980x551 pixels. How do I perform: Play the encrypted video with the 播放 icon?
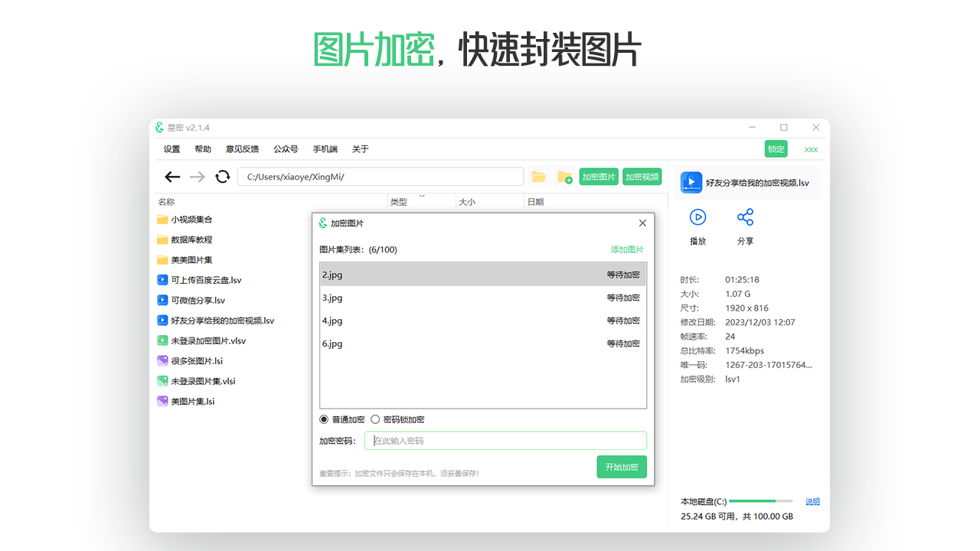tap(697, 217)
